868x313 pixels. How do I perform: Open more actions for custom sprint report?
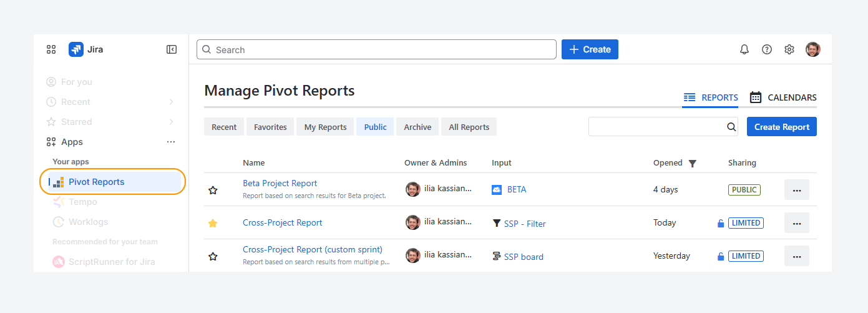pos(797,256)
